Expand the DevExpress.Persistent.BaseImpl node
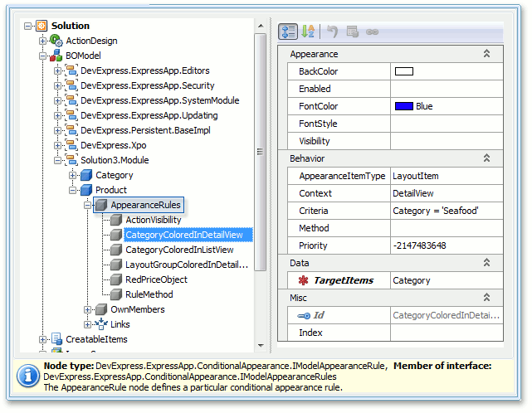This screenshot has width=532, height=413. point(57,130)
